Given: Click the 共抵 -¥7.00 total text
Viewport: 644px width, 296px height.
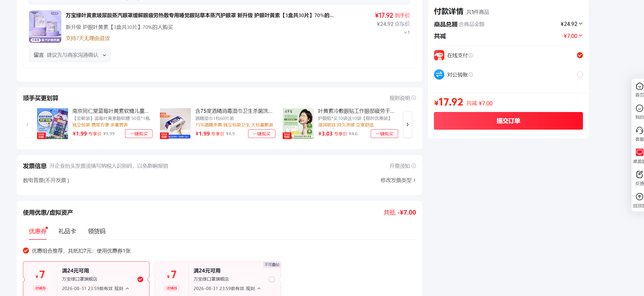Looking at the screenshot, I should point(400,212).
